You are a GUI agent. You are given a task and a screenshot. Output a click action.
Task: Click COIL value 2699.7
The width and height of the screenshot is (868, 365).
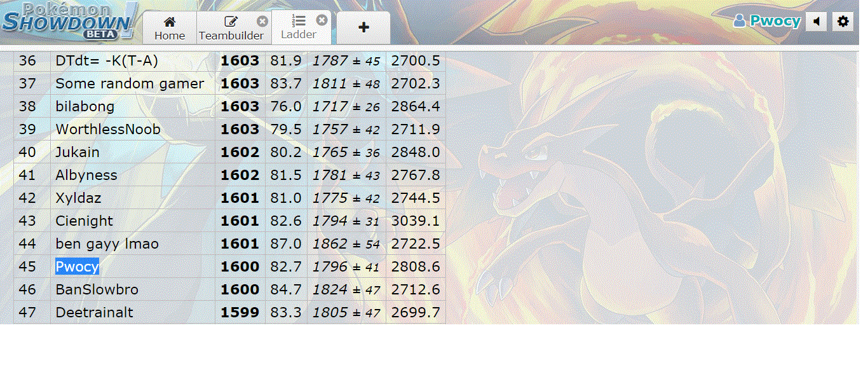point(416,313)
